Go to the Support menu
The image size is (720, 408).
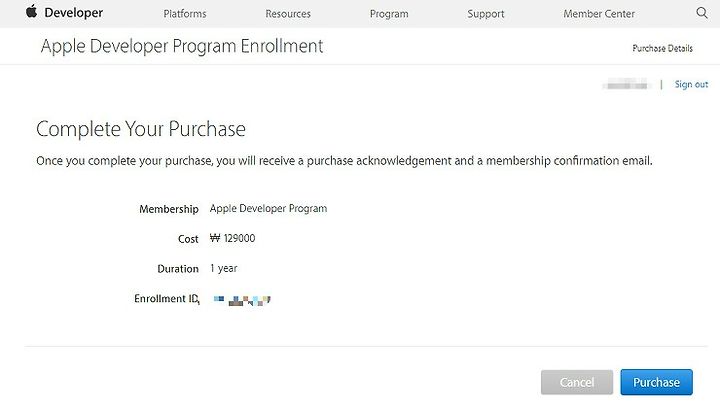click(486, 14)
